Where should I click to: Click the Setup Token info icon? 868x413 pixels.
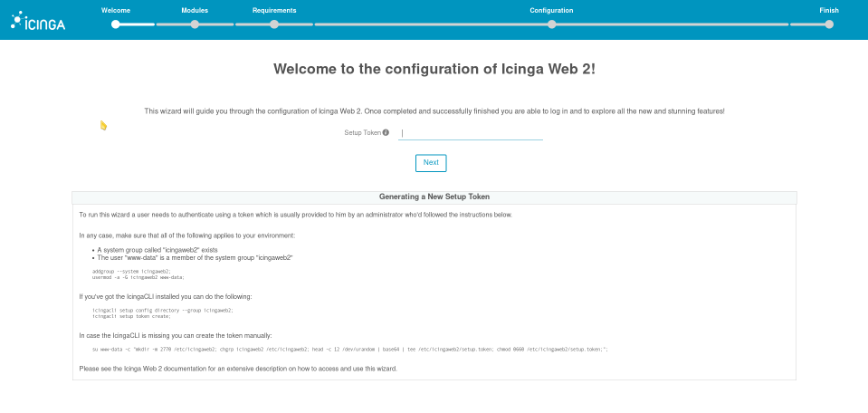(386, 133)
